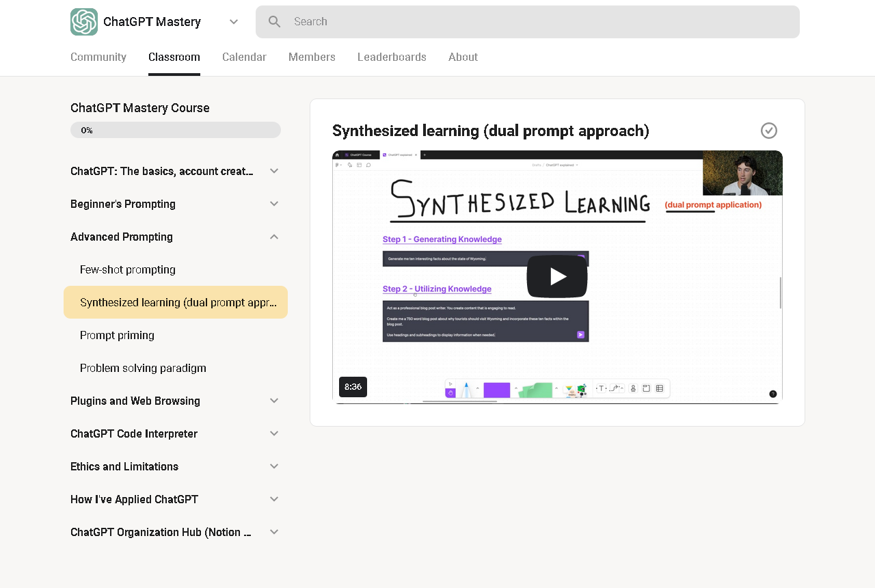Select Synthesized learning lesson in sidebar

176,302
